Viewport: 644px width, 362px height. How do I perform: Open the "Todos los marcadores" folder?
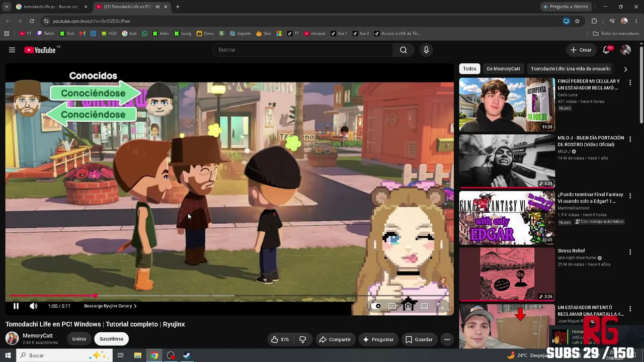coord(616,34)
